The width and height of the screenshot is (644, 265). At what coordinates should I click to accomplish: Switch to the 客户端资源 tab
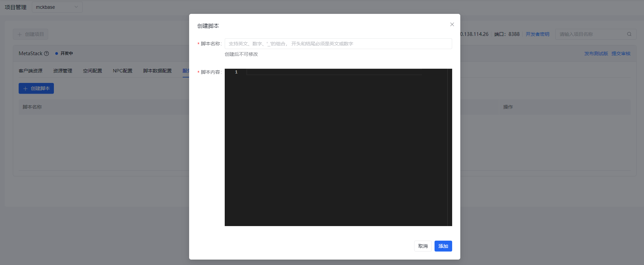point(31,71)
